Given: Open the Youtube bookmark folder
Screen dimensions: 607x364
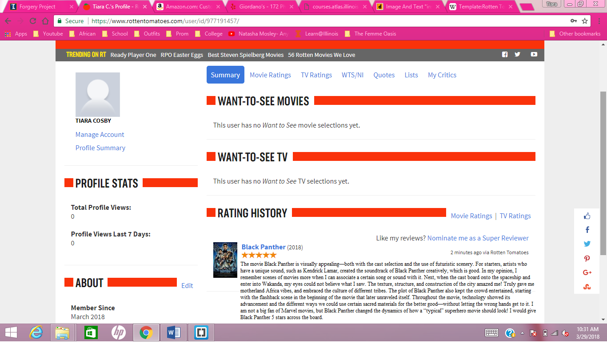Looking at the screenshot, I should 48,34.
